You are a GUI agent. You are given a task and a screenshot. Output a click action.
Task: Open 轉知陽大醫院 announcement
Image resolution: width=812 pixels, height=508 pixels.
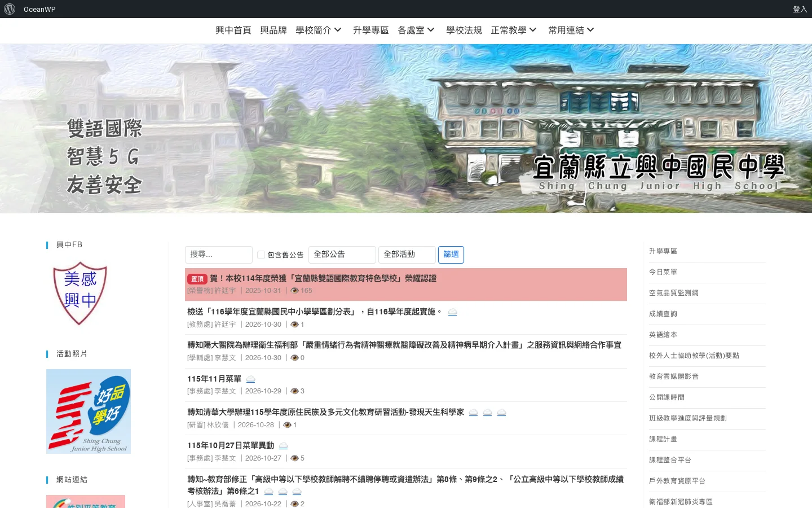[x=404, y=345]
